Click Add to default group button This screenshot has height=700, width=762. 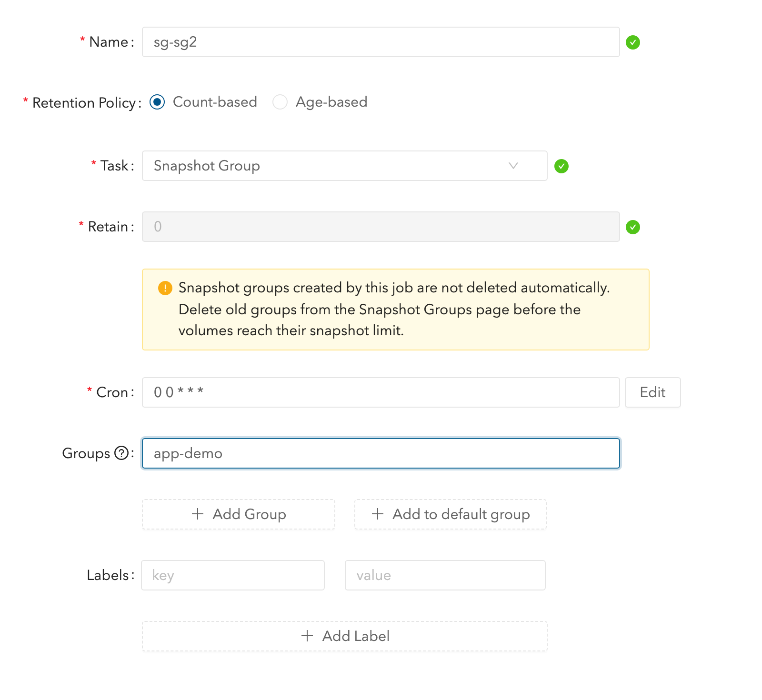coord(451,514)
